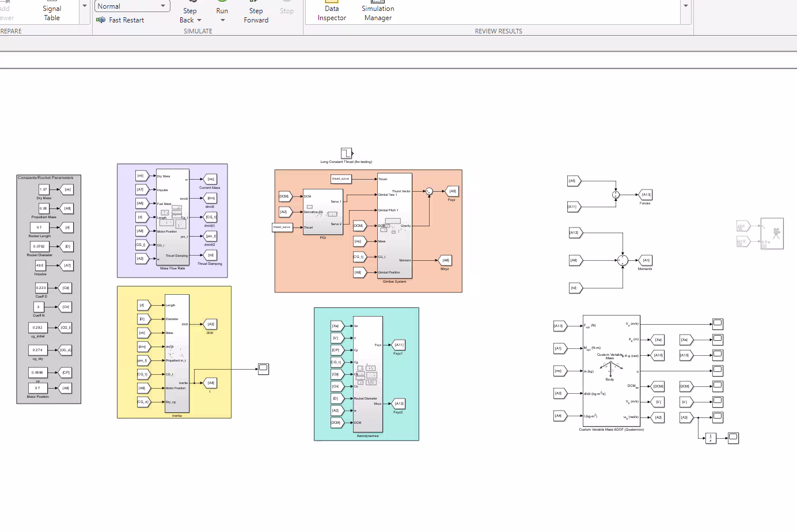The width and height of the screenshot is (797, 532).
Task: Select the 0.06 Propellant Mass constant block
Action: tap(44, 208)
